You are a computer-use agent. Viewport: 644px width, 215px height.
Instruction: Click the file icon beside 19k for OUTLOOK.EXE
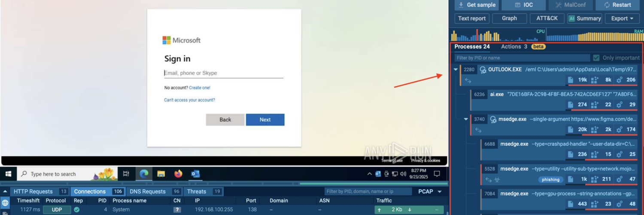pos(571,80)
